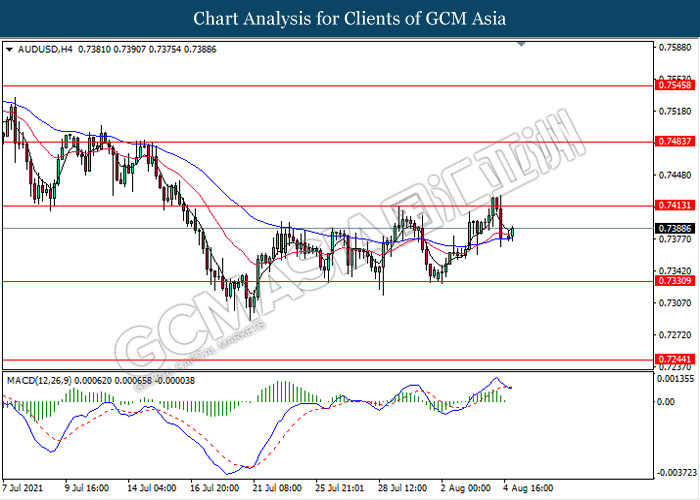Click the 16 Jul 20:00 time label
Screen dimensions: 700x500
coord(215,488)
